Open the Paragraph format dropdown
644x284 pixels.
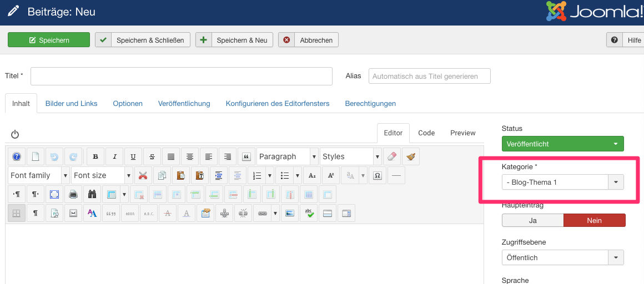point(288,156)
